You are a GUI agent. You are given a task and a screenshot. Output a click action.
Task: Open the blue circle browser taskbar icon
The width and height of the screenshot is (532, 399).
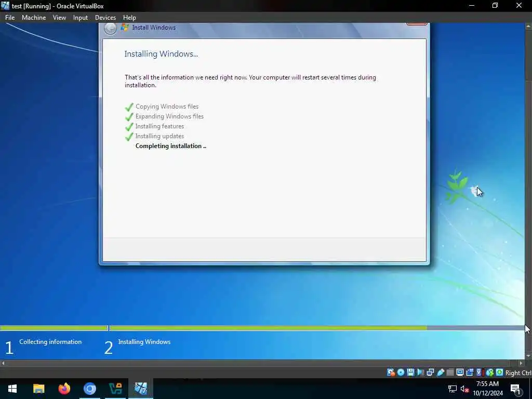pos(90,389)
